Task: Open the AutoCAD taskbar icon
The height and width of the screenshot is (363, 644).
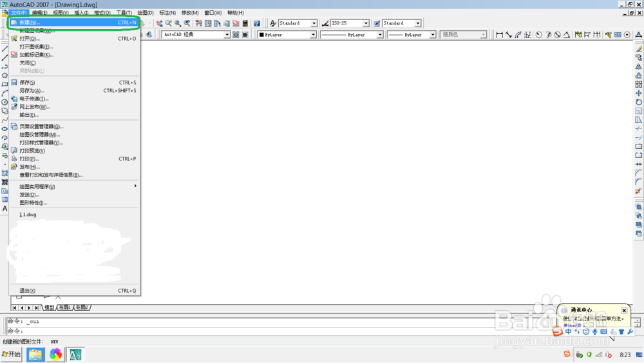Action: [75, 355]
